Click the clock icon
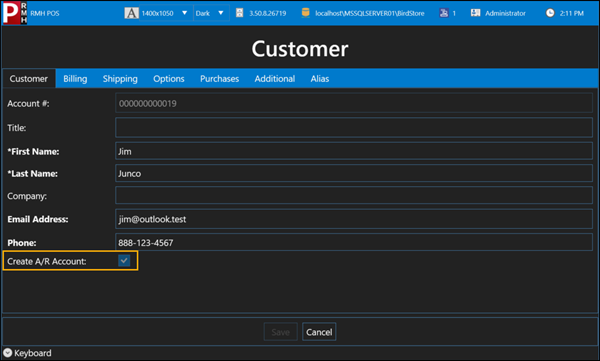 [x=550, y=13]
